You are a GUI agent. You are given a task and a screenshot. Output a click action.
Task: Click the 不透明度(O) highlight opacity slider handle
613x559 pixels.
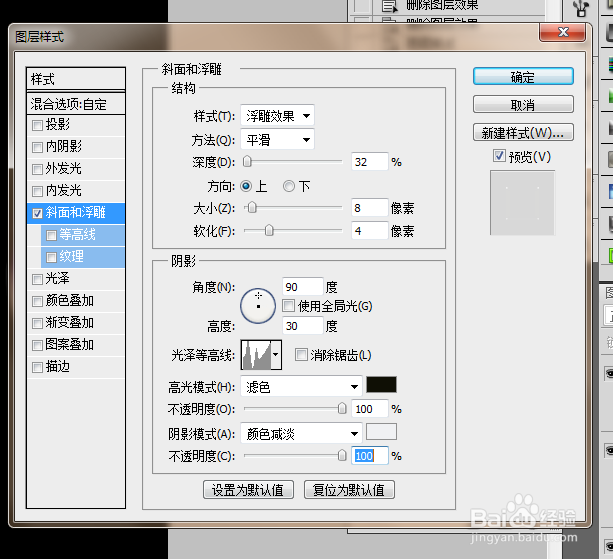point(342,408)
